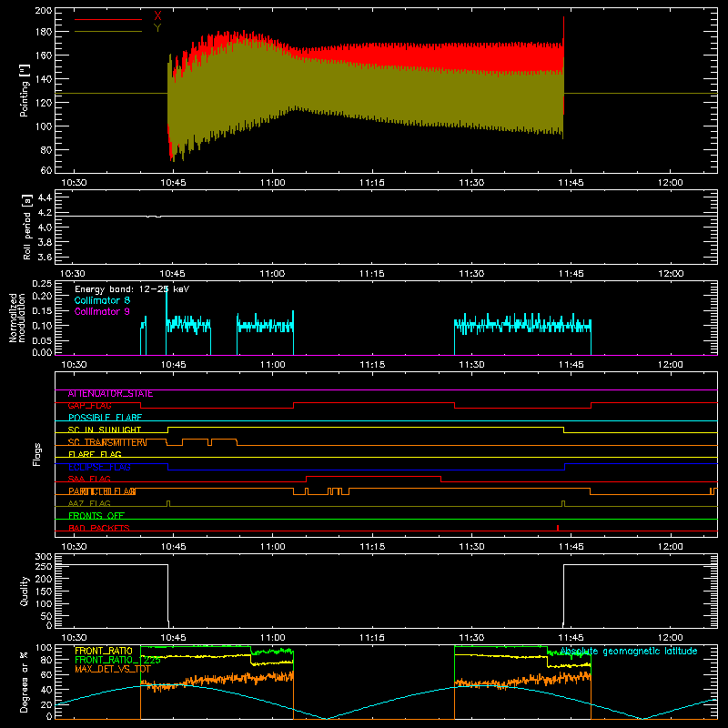The height and width of the screenshot is (728, 728).
Task: Select the ATTENUATOR_STATE flag label
Action: [110, 394]
